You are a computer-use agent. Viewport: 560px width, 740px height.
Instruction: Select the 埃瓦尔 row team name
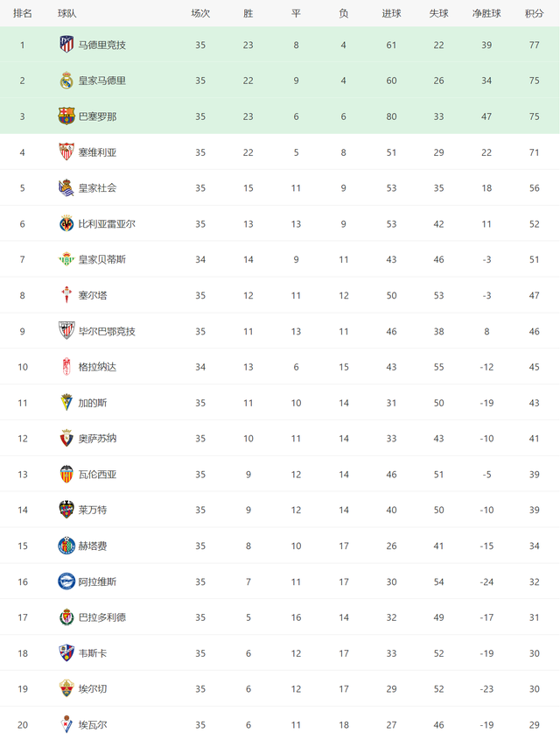[93, 724]
